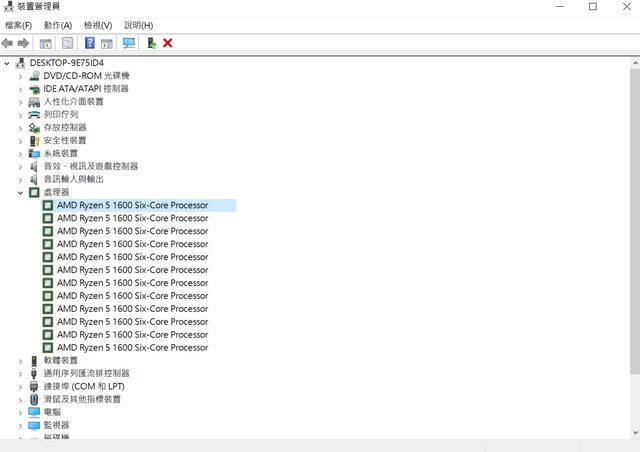The image size is (640, 452).
Task: Collapse the 處理器 processors category
Action: pos(20,192)
